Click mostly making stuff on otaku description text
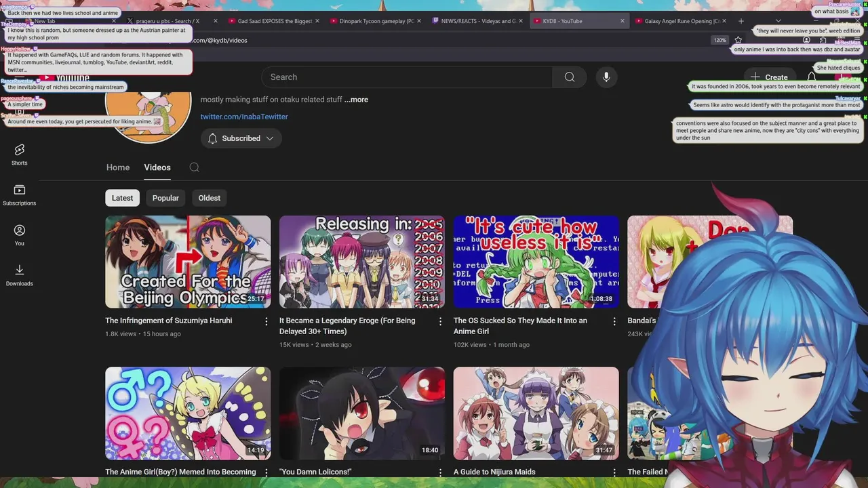 [271, 100]
